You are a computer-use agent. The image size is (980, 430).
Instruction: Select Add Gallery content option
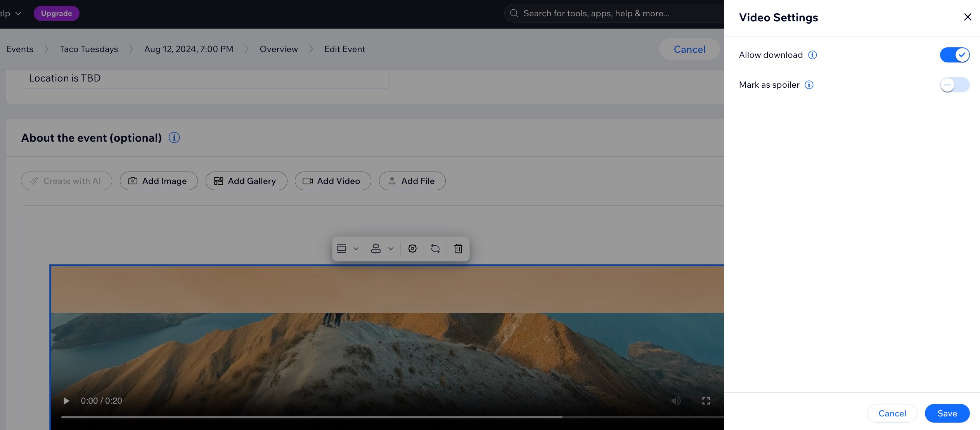point(246,180)
